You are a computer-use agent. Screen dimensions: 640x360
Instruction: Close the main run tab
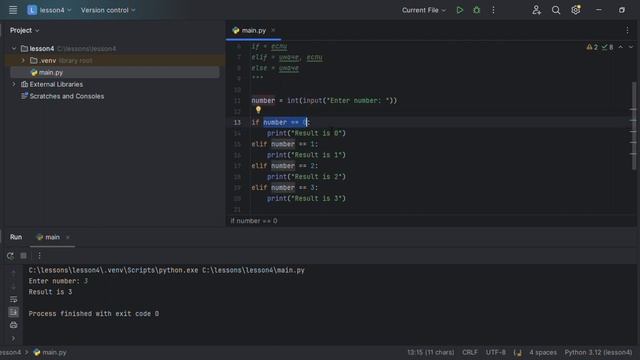(68, 237)
